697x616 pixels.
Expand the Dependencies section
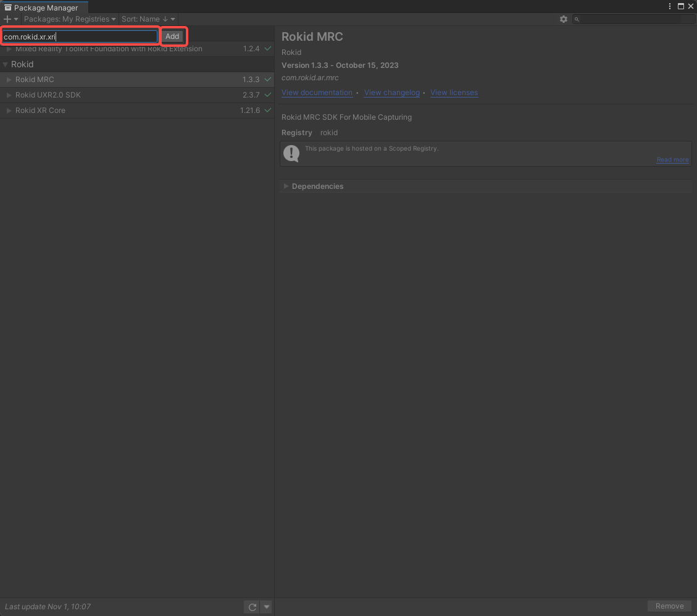(286, 186)
